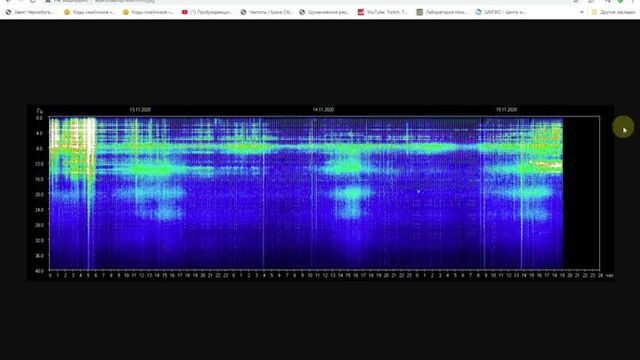The width and height of the screenshot is (640, 360).
Task: Click the 'Гц' frequency axis label
Action: click(x=40, y=111)
